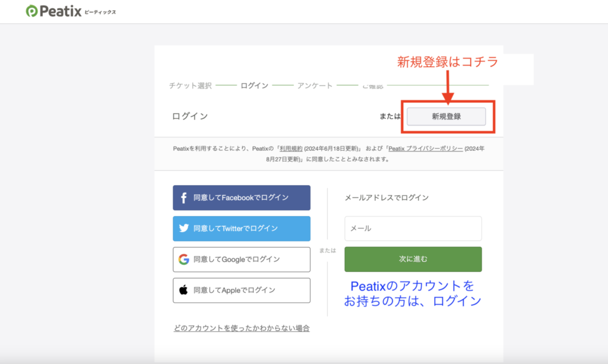Select 同意してGoogleでログイン button label

236,259
